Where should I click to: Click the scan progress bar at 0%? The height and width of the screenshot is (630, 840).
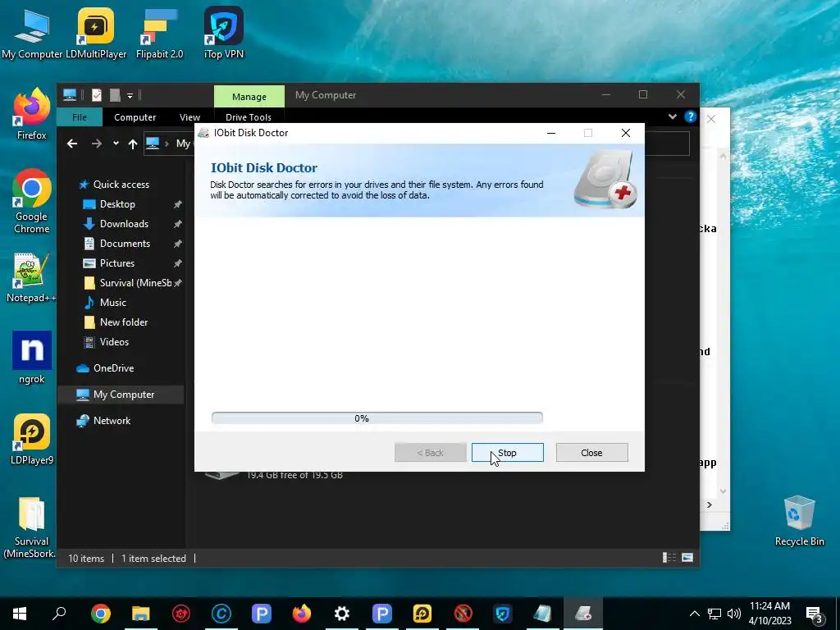point(377,418)
